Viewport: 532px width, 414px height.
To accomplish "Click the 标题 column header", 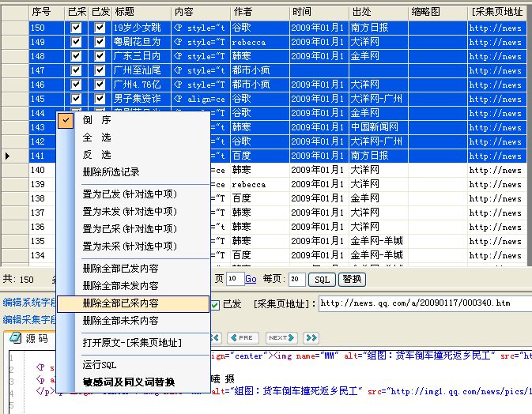I will (x=141, y=12).
